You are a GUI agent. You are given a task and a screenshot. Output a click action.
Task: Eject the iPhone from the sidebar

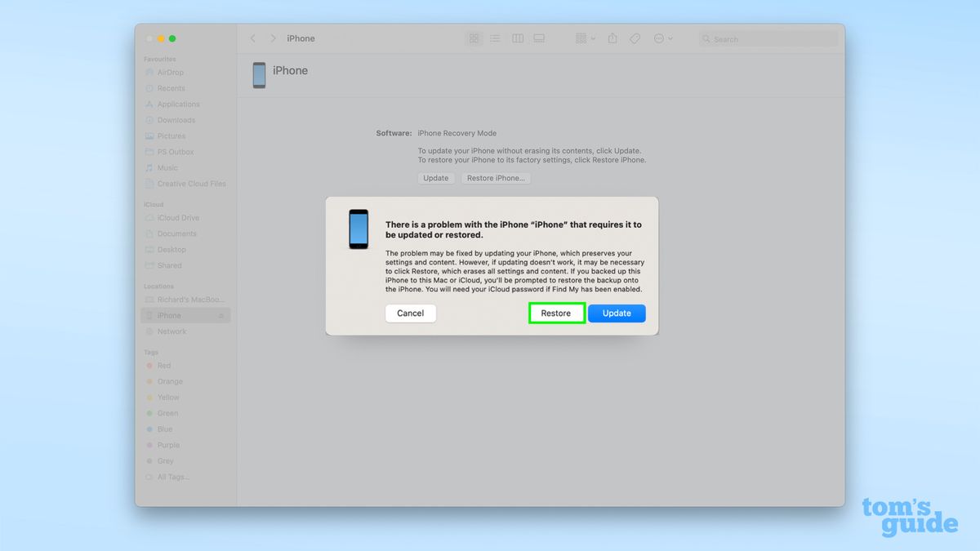coord(222,315)
